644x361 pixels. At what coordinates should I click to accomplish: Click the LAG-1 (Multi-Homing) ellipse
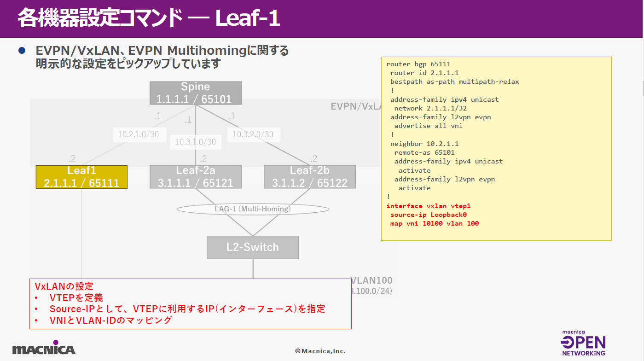pyautogui.click(x=253, y=209)
